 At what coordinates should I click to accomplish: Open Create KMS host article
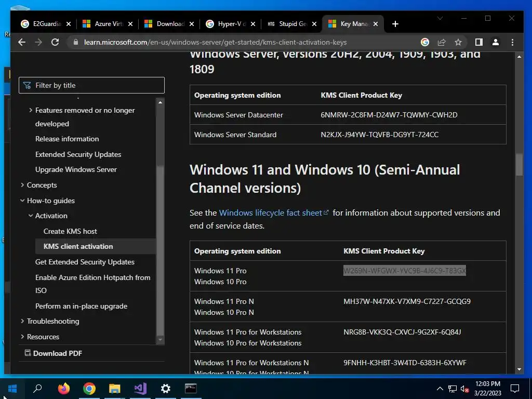point(70,231)
